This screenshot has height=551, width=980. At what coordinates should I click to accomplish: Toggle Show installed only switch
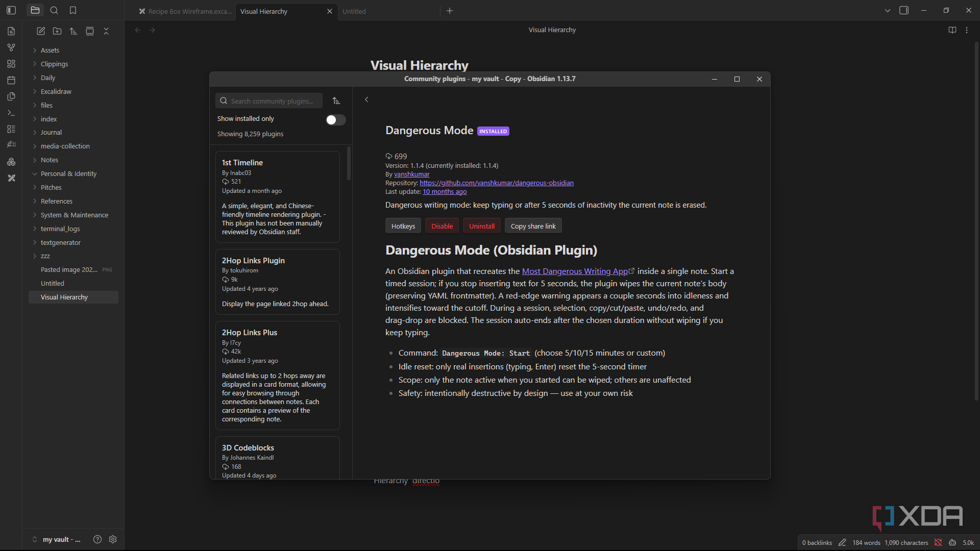(x=335, y=119)
